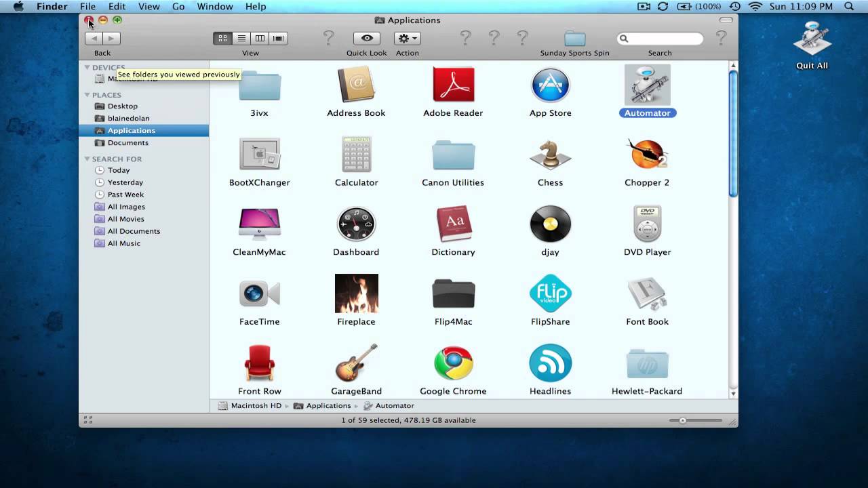Screen dimensions: 868x488
Task: Select the Chess app icon
Action: pyautogui.click(x=550, y=155)
